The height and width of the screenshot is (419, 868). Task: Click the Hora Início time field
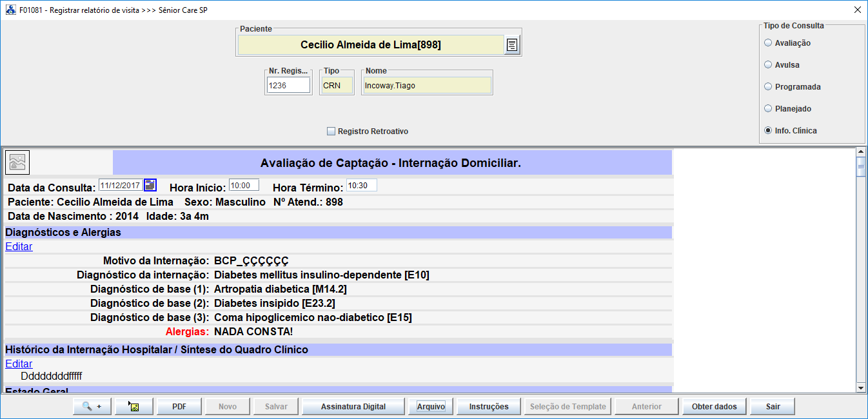tap(244, 186)
